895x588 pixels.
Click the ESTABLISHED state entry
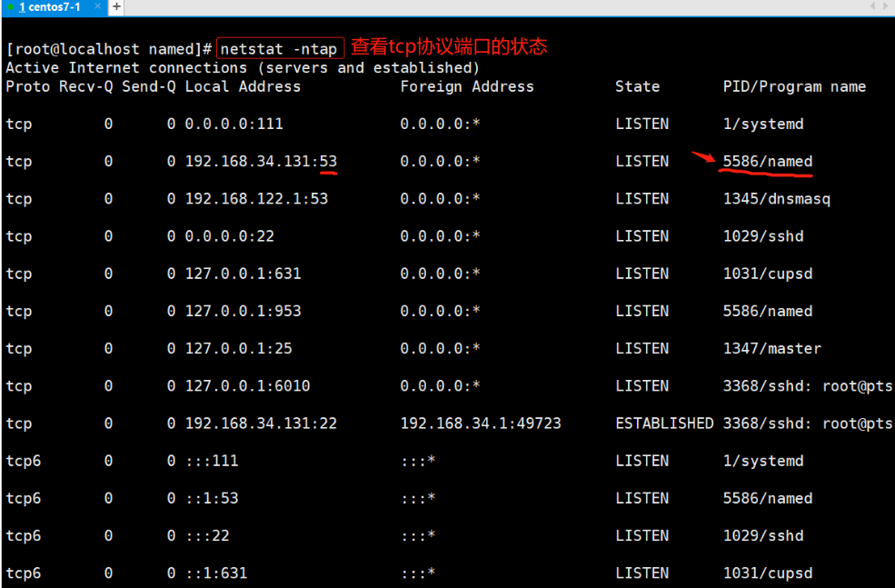[664, 424]
